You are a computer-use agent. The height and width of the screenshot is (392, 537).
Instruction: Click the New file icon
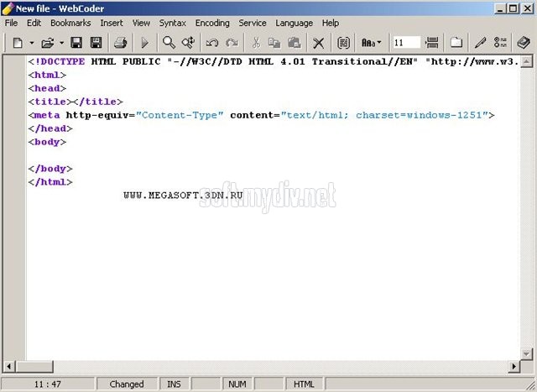(x=17, y=42)
